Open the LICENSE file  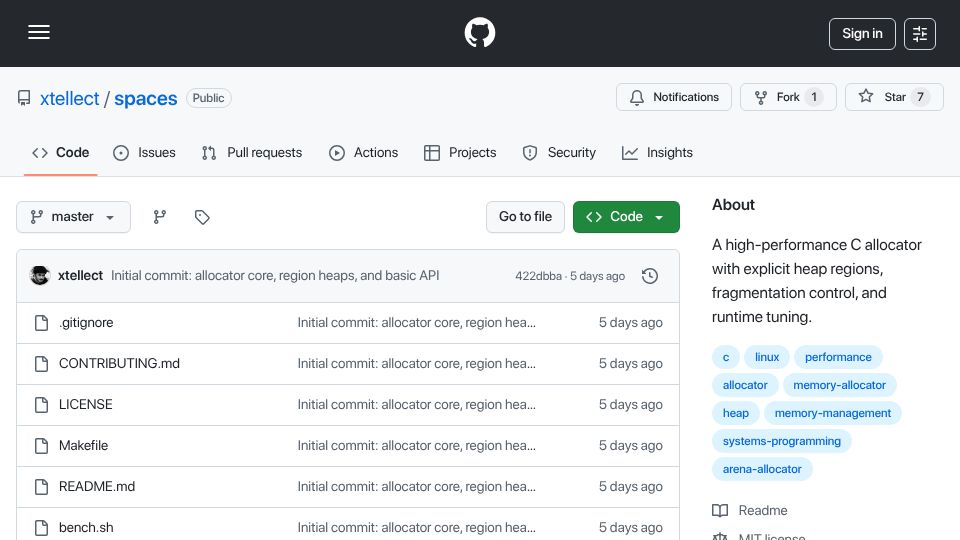click(x=86, y=405)
